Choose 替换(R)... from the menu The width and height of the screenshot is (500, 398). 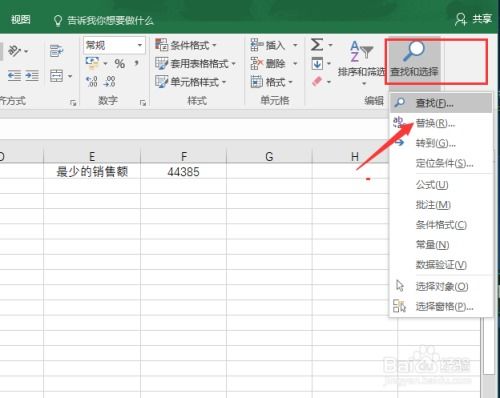(441, 123)
